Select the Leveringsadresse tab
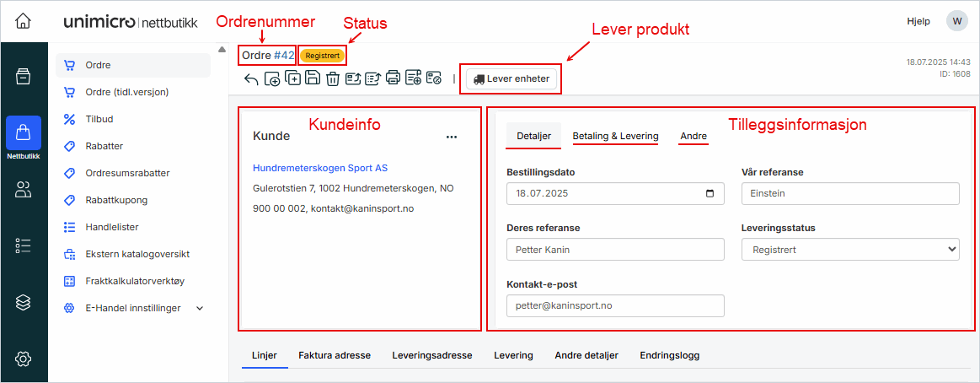 pyautogui.click(x=431, y=355)
